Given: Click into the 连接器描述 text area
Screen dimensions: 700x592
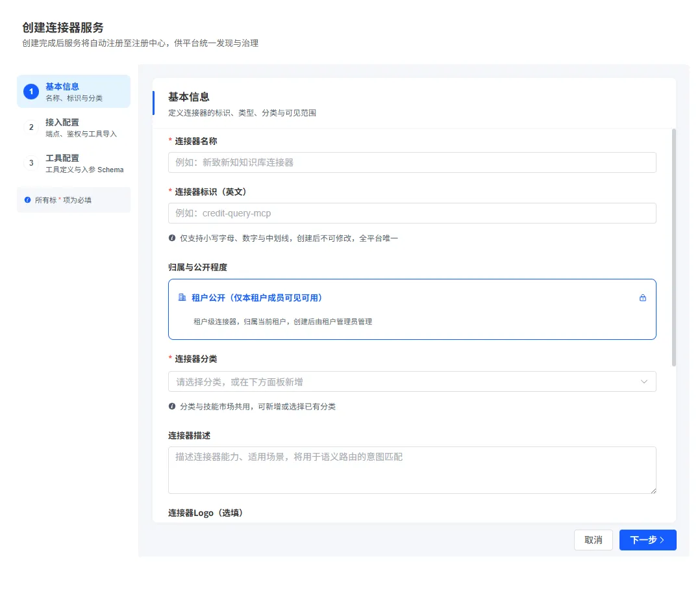Looking at the screenshot, I should tap(412, 470).
